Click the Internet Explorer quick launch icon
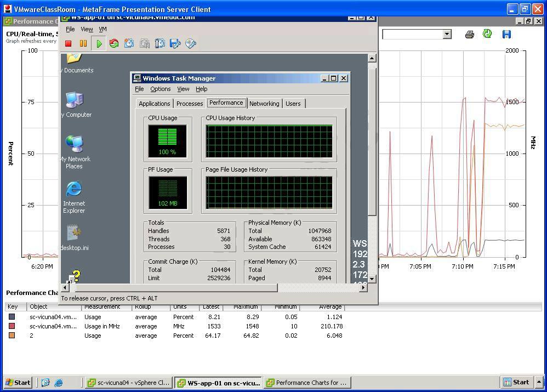The image size is (547, 392). pyautogui.click(x=59, y=383)
